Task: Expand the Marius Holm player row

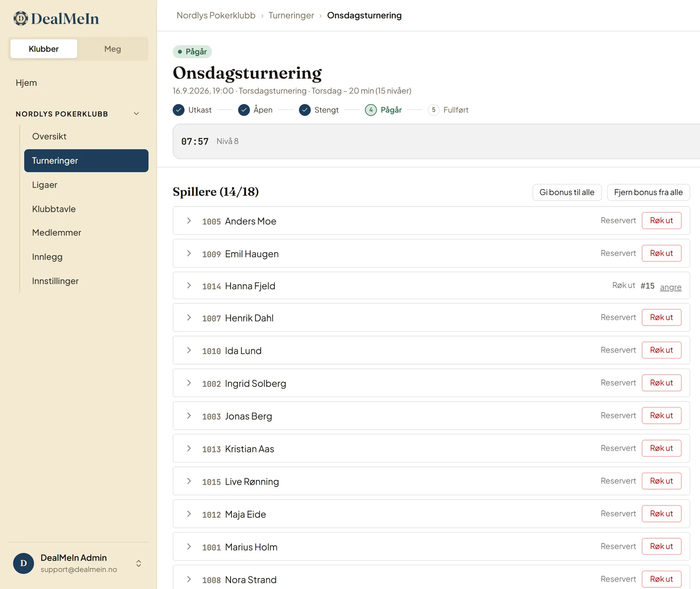Action: (189, 546)
